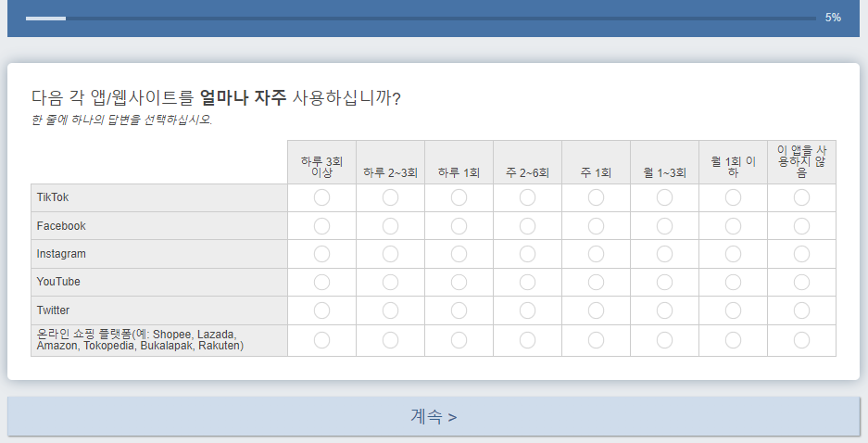Select 온라인 쇼핑 플랫폼 하루 3회 이상 radio
The height and width of the screenshot is (443, 868).
point(321,340)
